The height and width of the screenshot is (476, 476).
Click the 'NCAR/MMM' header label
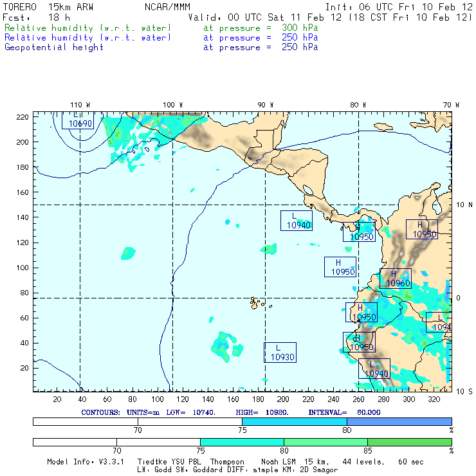click(x=167, y=7)
